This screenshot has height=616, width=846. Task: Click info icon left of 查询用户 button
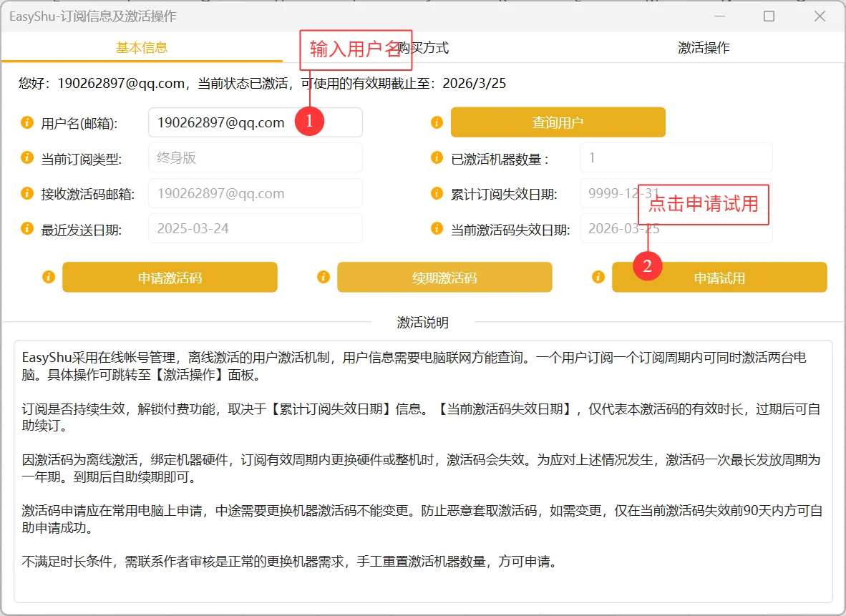pyautogui.click(x=437, y=122)
